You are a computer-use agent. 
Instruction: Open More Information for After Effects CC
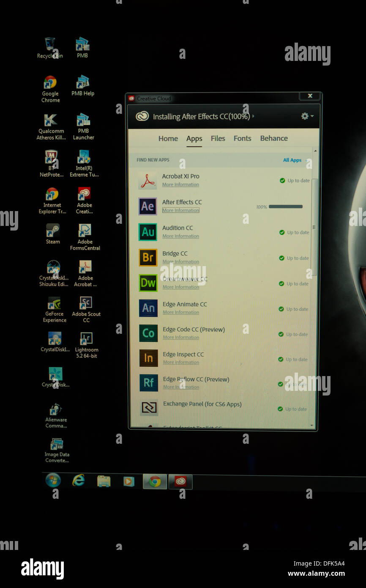pos(180,210)
